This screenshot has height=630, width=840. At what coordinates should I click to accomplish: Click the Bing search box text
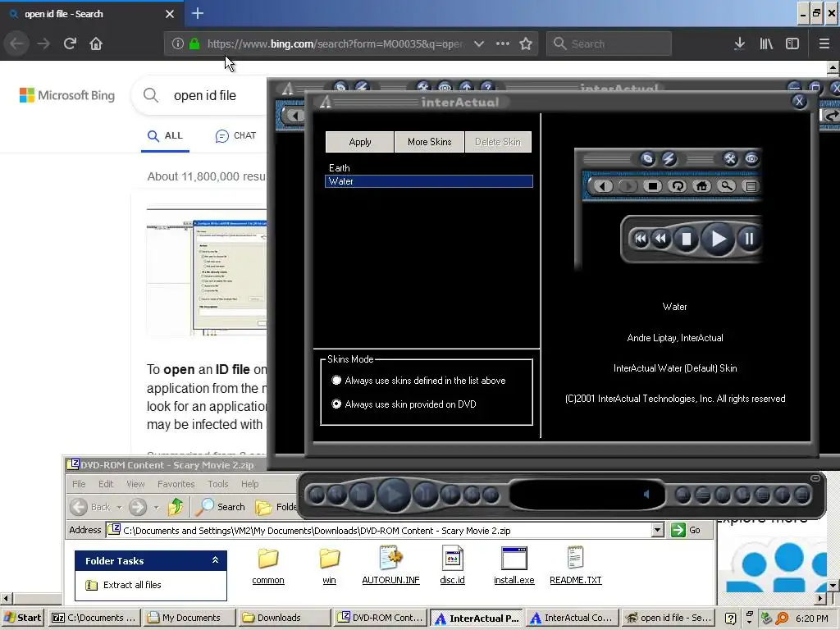[x=204, y=95]
